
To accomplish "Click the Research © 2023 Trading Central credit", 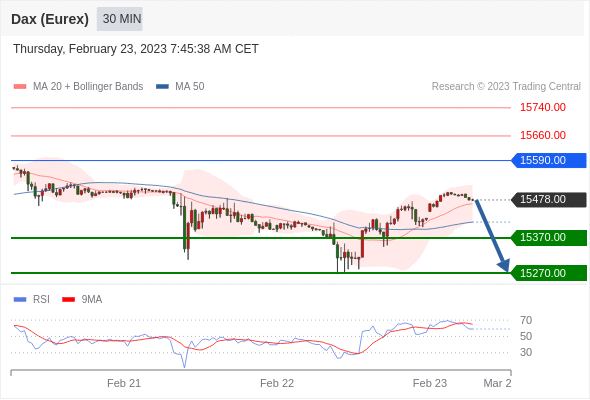I will point(506,87).
